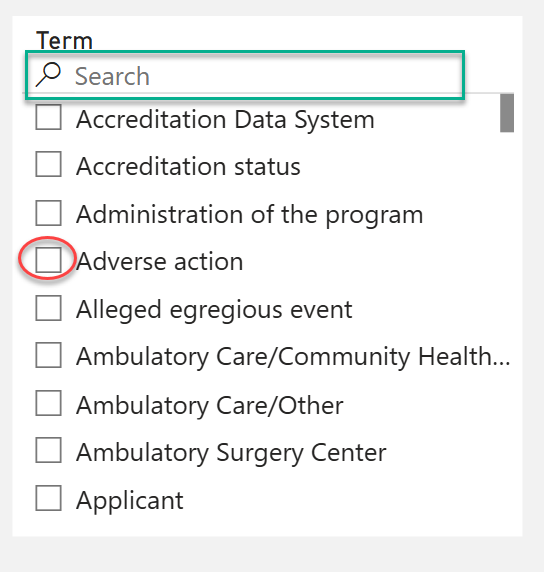Enable the Administration of the program checkbox

(x=48, y=213)
